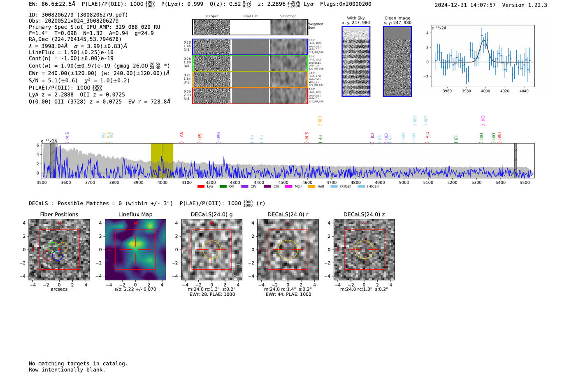This screenshot has width=576, height=392.
Task: Select the timestamp '2024-12-31 14:07:57'
Action: [x=465, y=5]
